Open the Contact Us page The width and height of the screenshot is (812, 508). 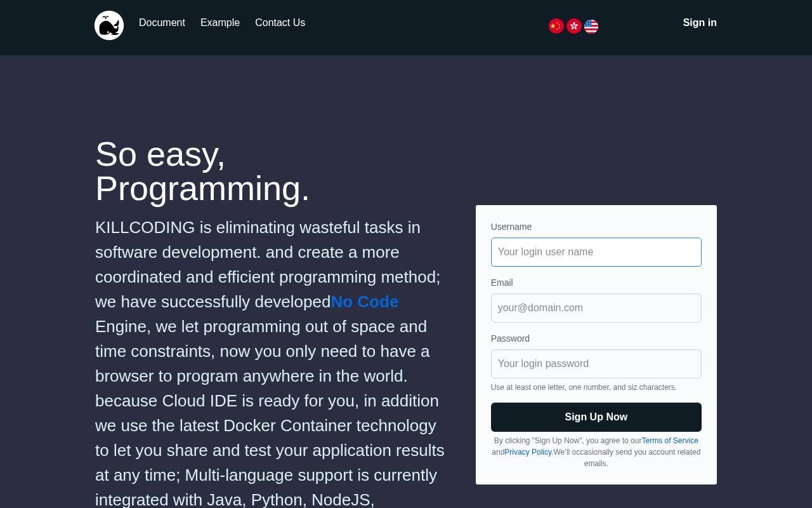[x=280, y=23]
